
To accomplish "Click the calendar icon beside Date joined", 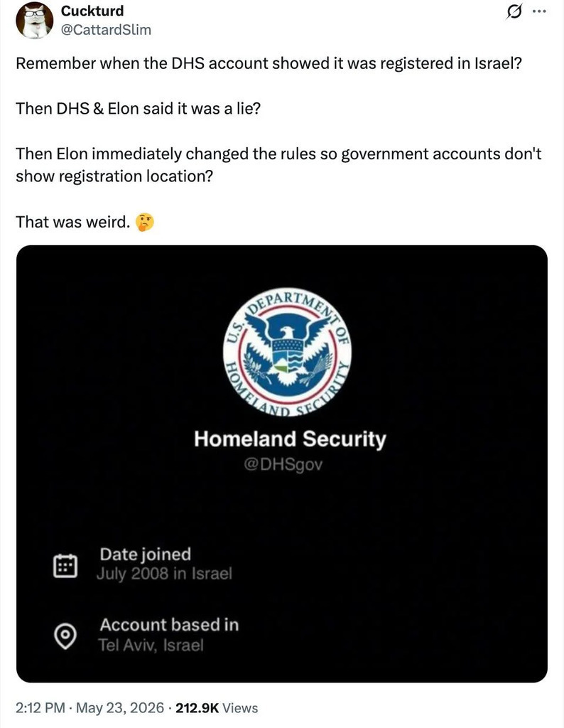I will click(65, 565).
